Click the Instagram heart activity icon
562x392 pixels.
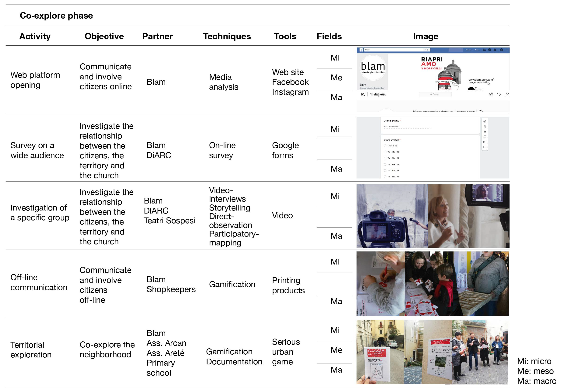pos(499,94)
